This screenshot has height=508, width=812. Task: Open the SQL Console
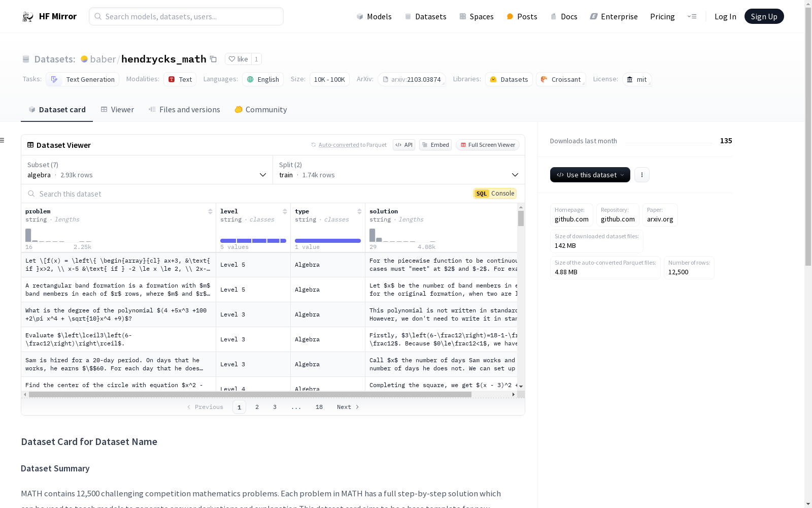point(495,194)
